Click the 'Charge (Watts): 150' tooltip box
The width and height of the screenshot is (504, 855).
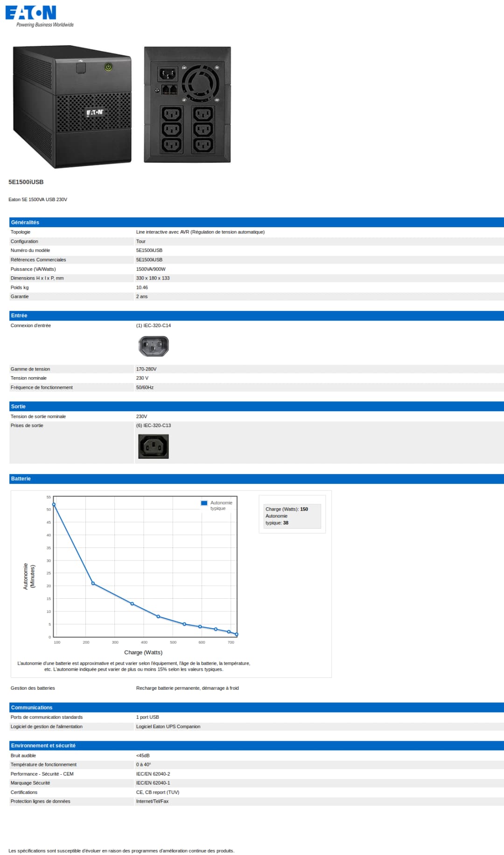293,516
